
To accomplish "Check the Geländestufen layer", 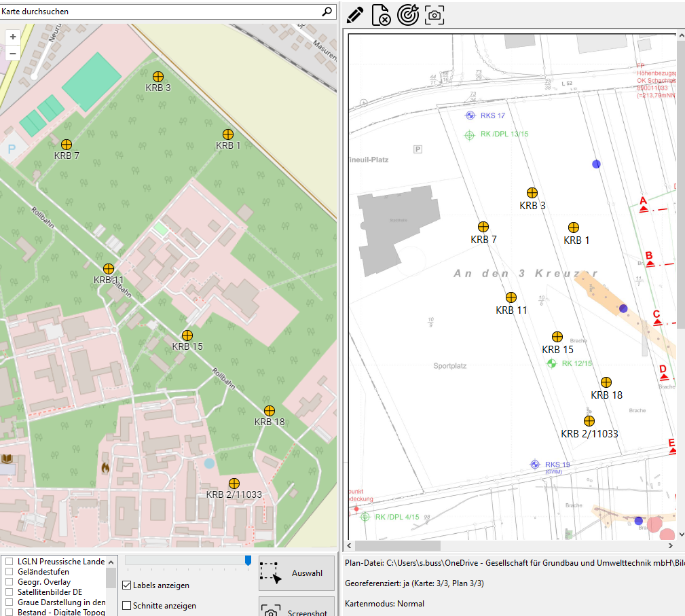I will pyautogui.click(x=10, y=572).
